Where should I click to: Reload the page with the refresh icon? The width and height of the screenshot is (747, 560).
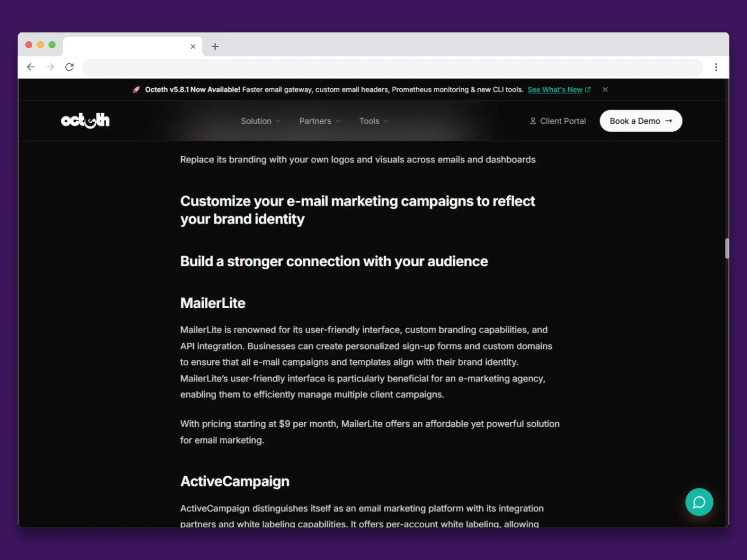[70, 67]
